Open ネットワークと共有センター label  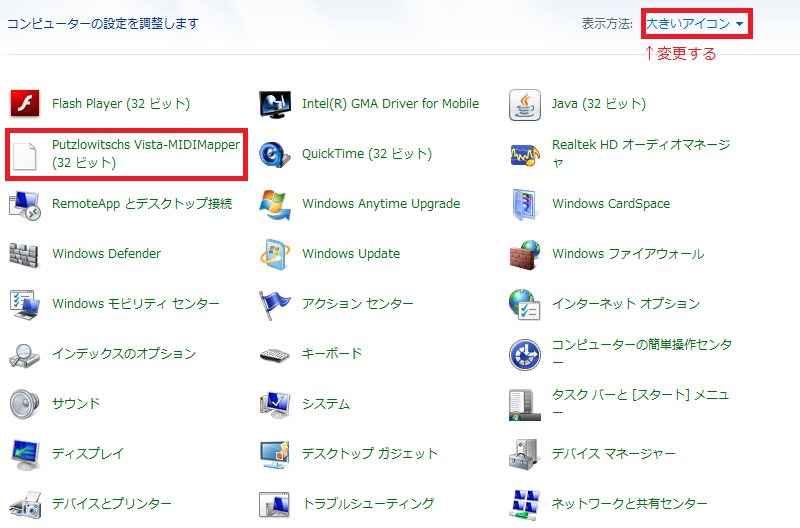pyautogui.click(x=630, y=504)
